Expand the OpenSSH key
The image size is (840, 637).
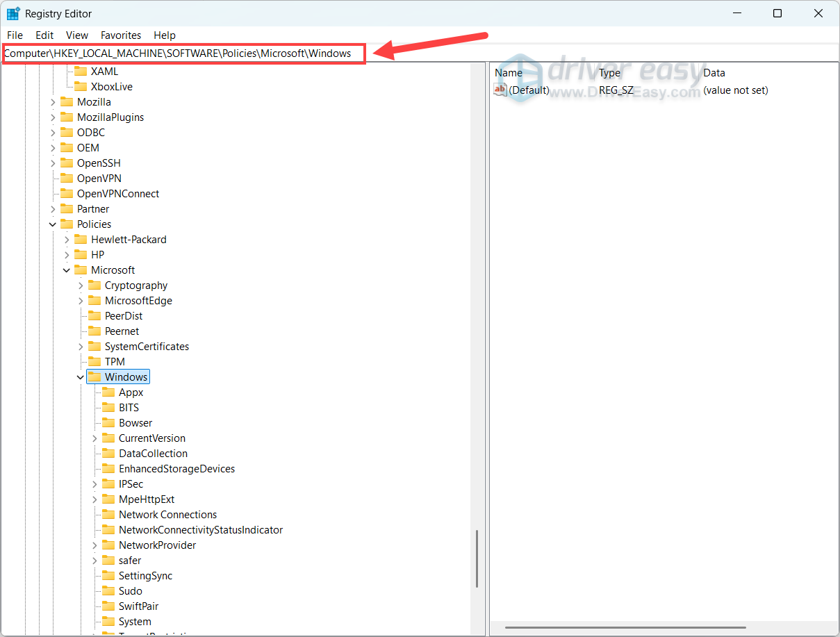coord(53,163)
